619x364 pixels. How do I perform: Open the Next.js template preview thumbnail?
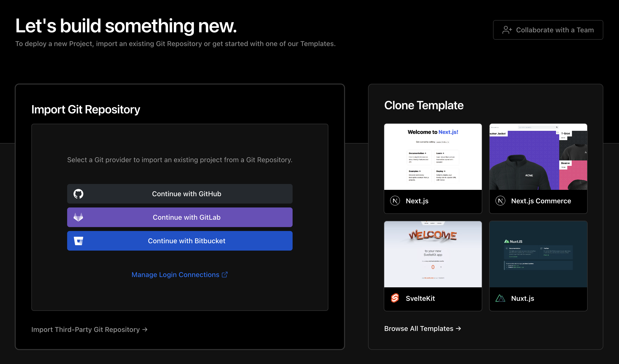433,157
